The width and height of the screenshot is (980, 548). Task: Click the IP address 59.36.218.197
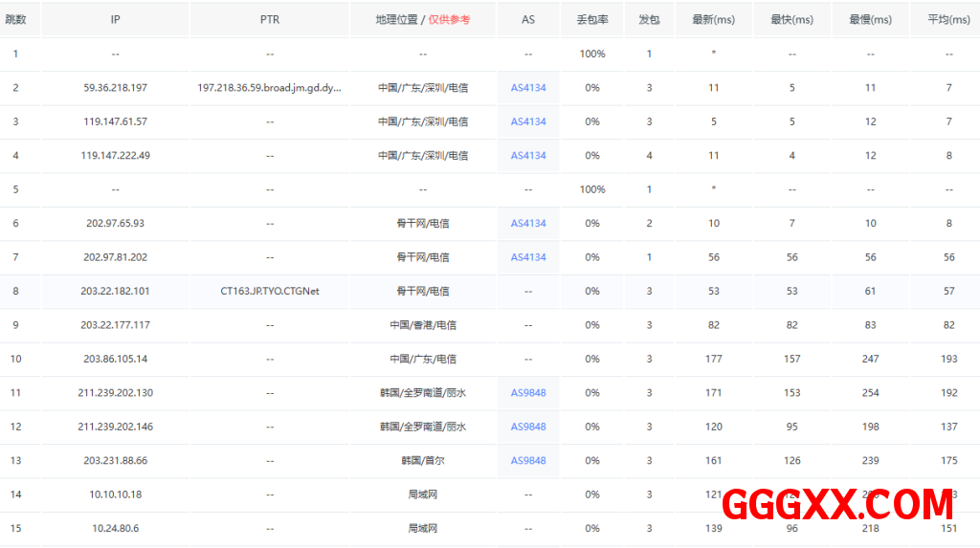[x=115, y=88]
